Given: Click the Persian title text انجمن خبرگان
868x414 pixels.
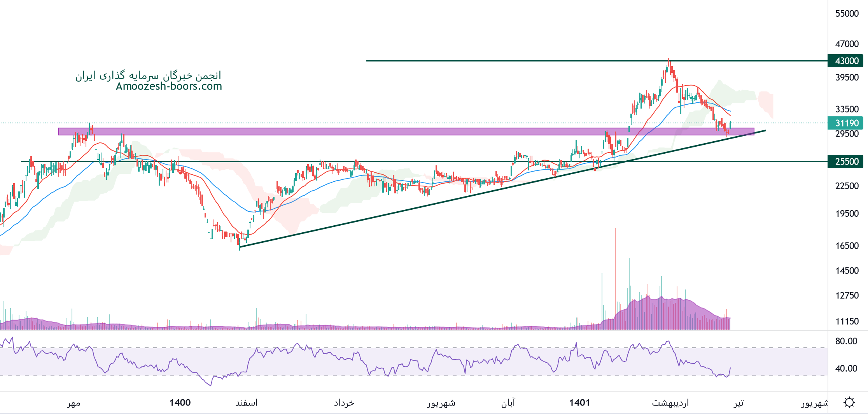Looking at the screenshot, I should click(x=148, y=75).
